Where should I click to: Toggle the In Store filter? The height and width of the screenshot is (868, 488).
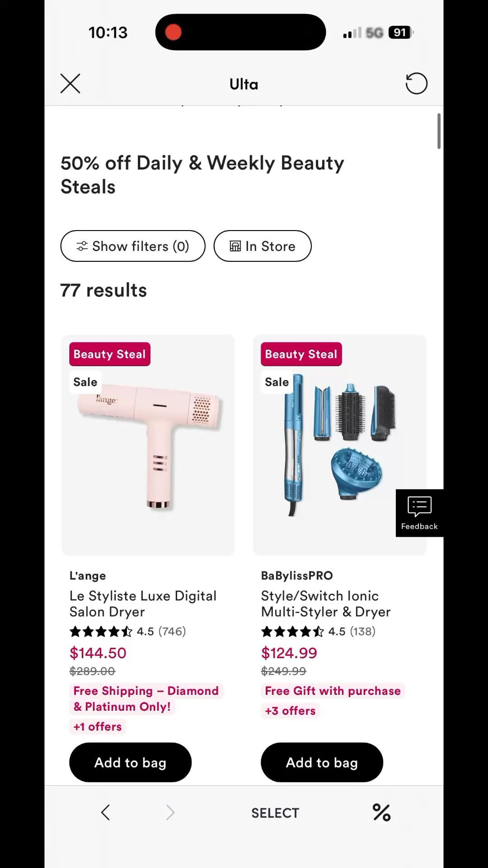pyautogui.click(x=263, y=246)
